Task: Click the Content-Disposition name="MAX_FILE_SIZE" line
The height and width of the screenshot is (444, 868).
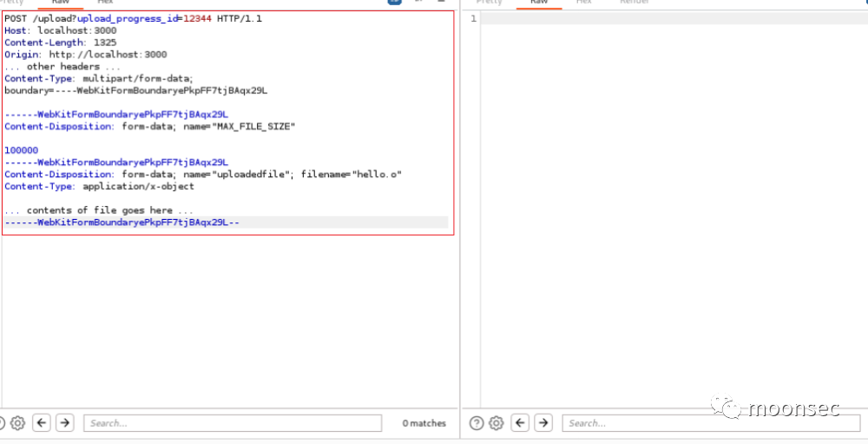Action: click(150, 126)
